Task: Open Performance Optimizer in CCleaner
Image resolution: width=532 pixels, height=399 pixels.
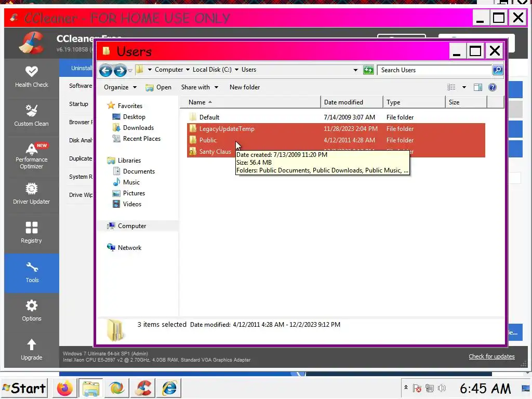Action: [x=32, y=156]
